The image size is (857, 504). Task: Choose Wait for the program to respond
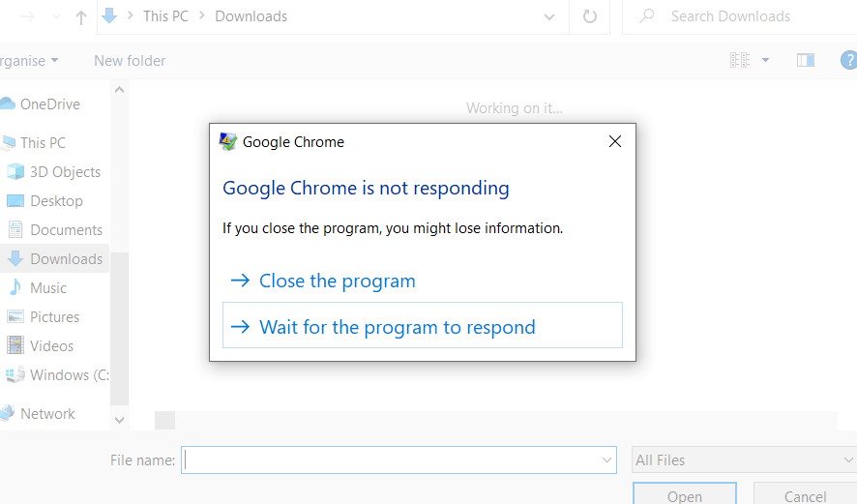[x=423, y=325]
